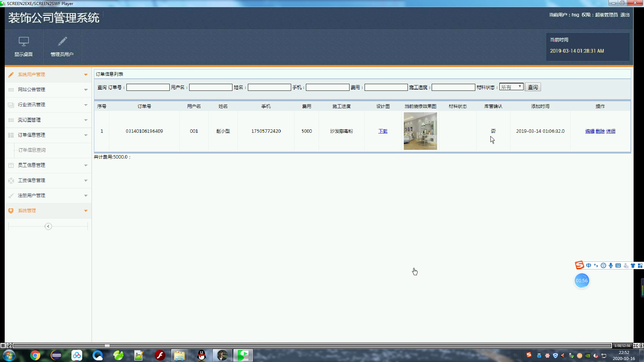Pause the player with the pause button

point(3,346)
